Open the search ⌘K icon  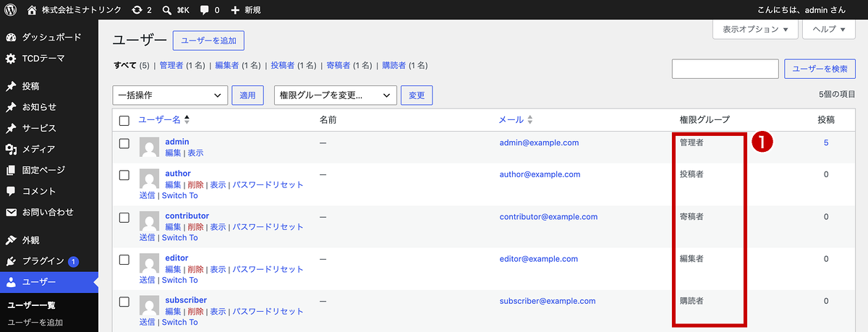tap(176, 10)
